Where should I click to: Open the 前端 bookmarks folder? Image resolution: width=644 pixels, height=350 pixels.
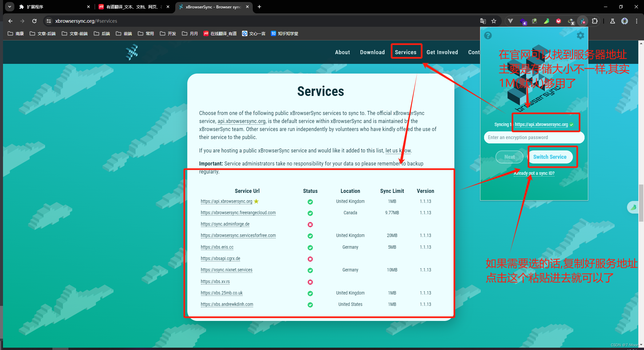pyautogui.click(x=124, y=33)
